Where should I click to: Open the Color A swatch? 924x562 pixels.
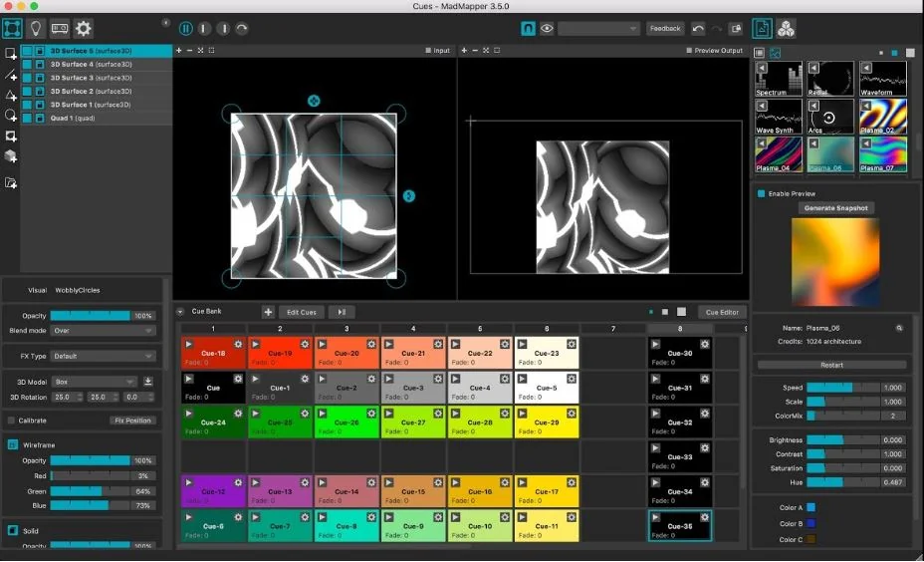pos(810,507)
